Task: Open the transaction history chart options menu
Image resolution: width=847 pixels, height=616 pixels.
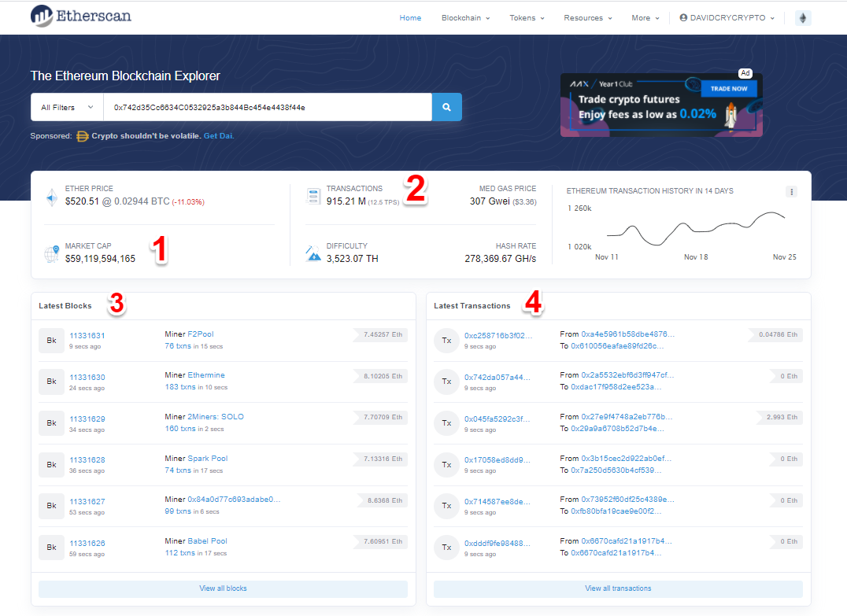Action: click(x=792, y=191)
